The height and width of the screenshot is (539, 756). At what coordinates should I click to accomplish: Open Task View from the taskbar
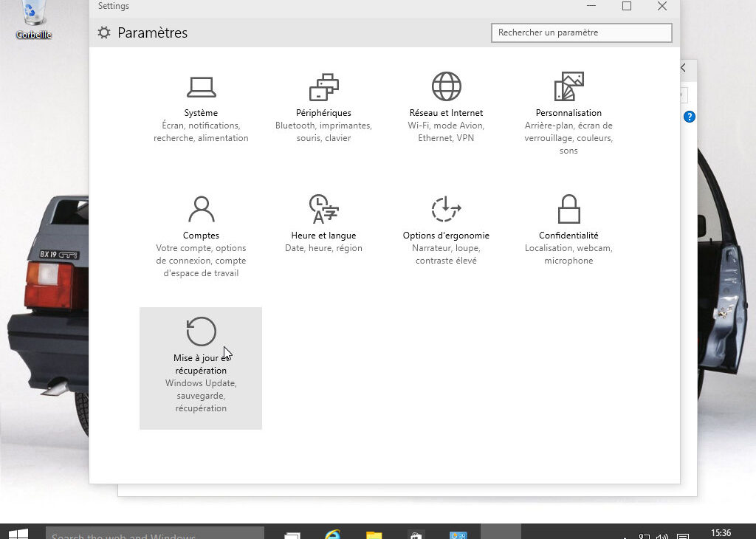[x=292, y=534]
